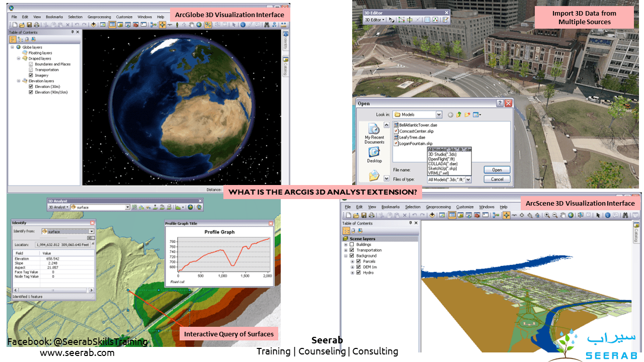Click the Full Extent globe icon in ArcGlobe
This screenshot has height=362, width=644.
199,25
